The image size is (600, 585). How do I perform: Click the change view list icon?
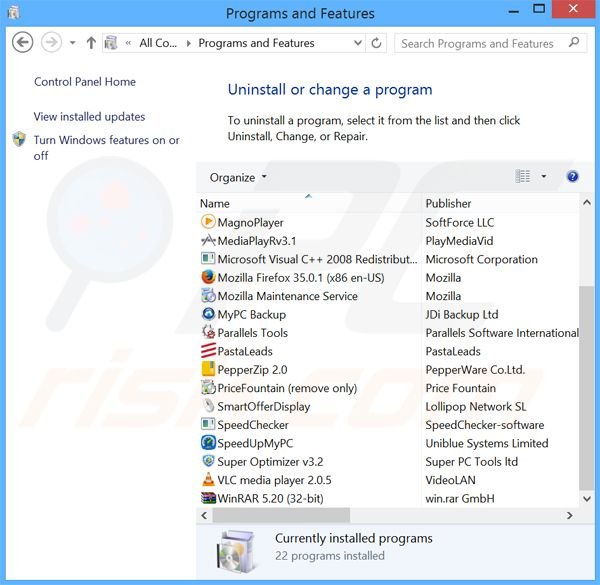(x=523, y=177)
